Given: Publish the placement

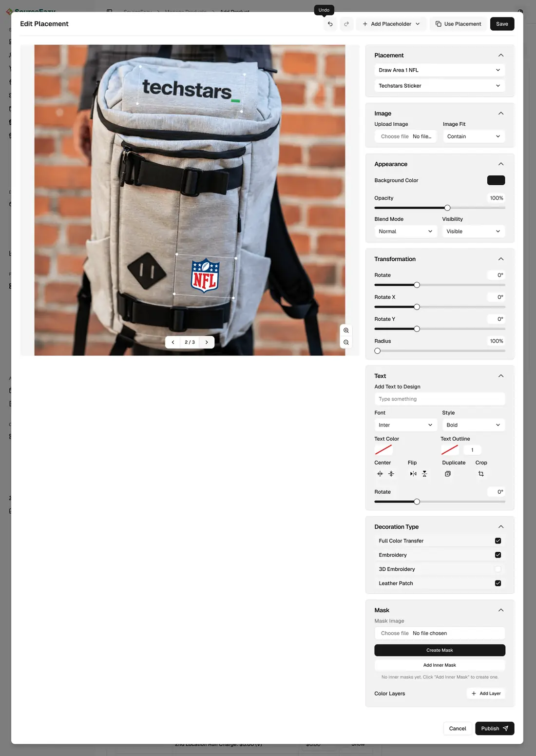Looking at the screenshot, I should (x=495, y=729).
